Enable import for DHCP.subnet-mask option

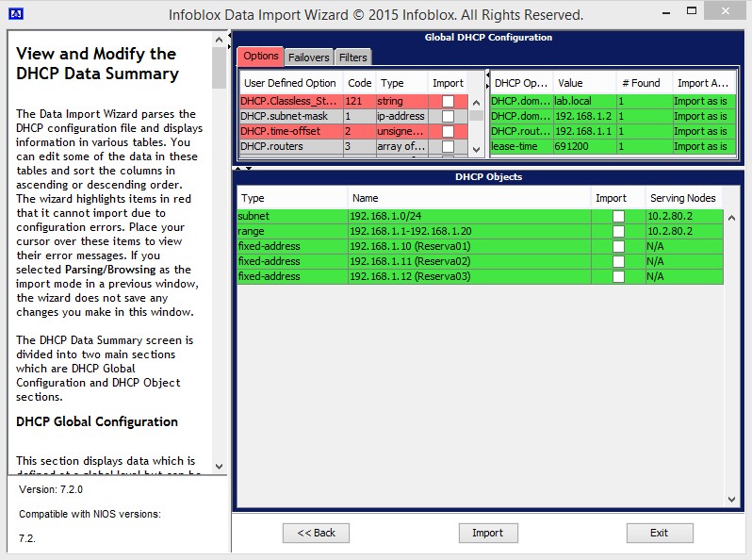tap(448, 116)
